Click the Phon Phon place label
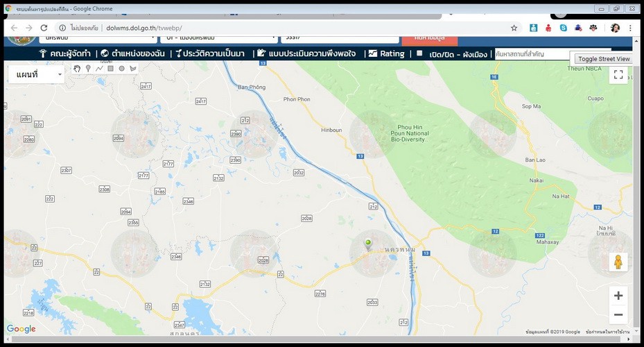Image resolution: width=644 pixels, height=347 pixels. pos(297,99)
